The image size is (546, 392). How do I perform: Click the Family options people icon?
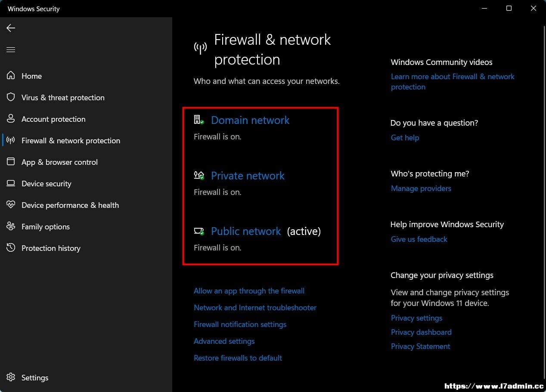[11, 226]
